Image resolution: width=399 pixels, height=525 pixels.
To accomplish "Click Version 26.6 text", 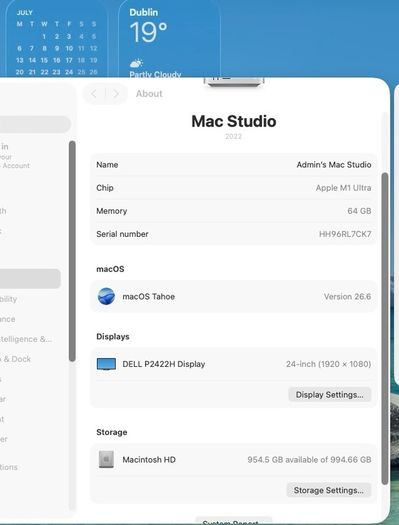I will coord(347,297).
